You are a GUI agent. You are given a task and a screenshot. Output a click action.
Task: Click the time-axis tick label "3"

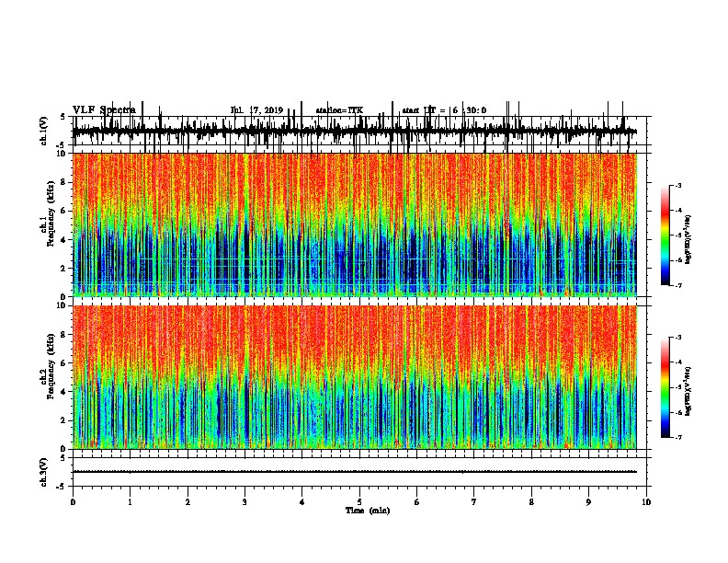pyautogui.click(x=245, y=502)
